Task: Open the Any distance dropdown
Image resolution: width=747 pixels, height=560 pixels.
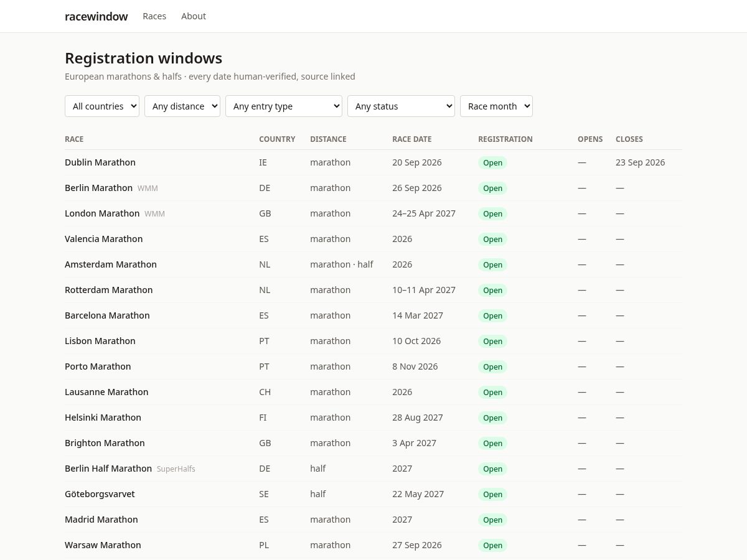Action: [x=182, y=106]
